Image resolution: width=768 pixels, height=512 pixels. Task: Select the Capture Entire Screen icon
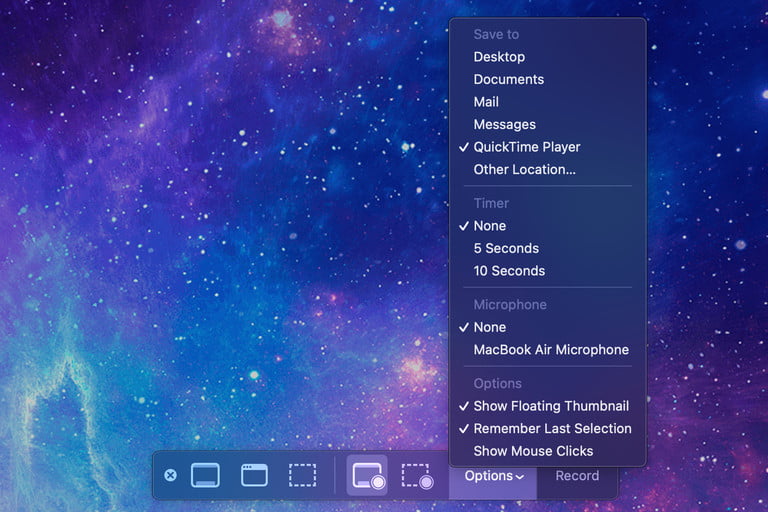pyautogui.click(x=205, y=475)
